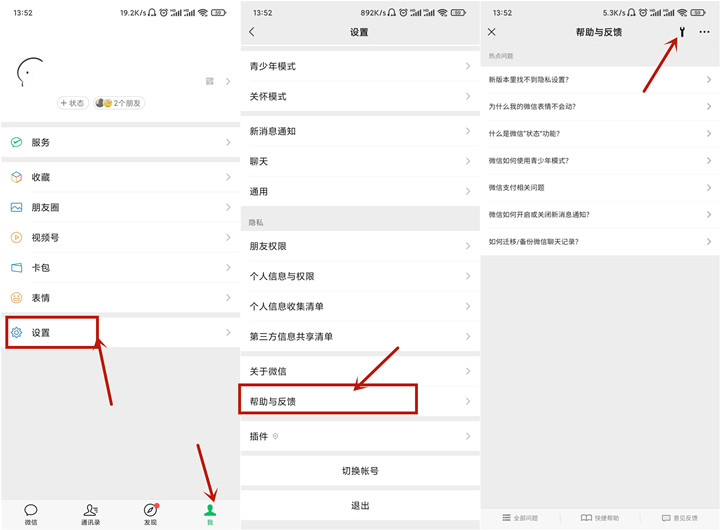This screenshot has width=720, height=530.
Task: Open 个人信息与权限 row
Action: click(360, 276)
